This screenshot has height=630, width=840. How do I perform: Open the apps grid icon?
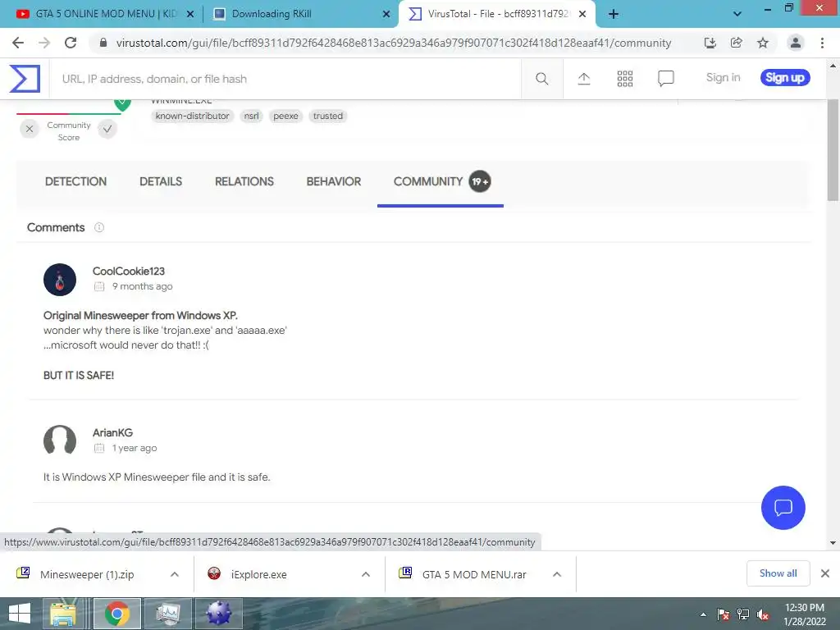click(x=624, y=79)
